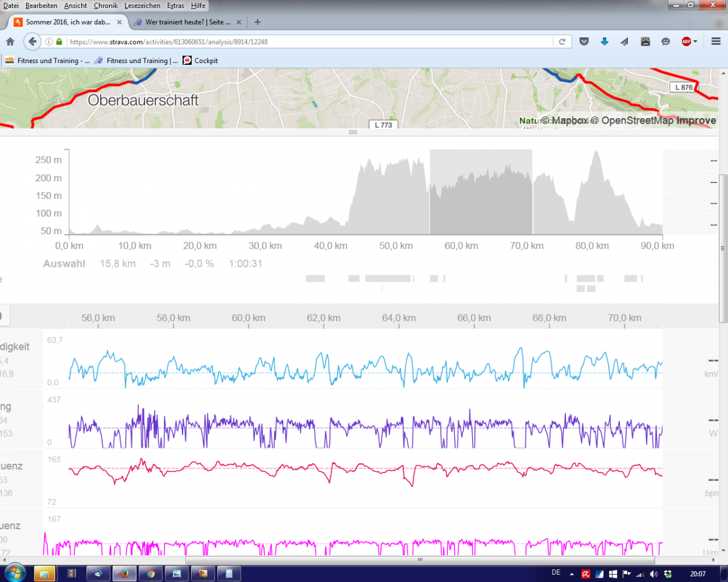Viewport: 728px width, 582px height.
Task: Open the Pocket save icon
Action: (584, 42)
